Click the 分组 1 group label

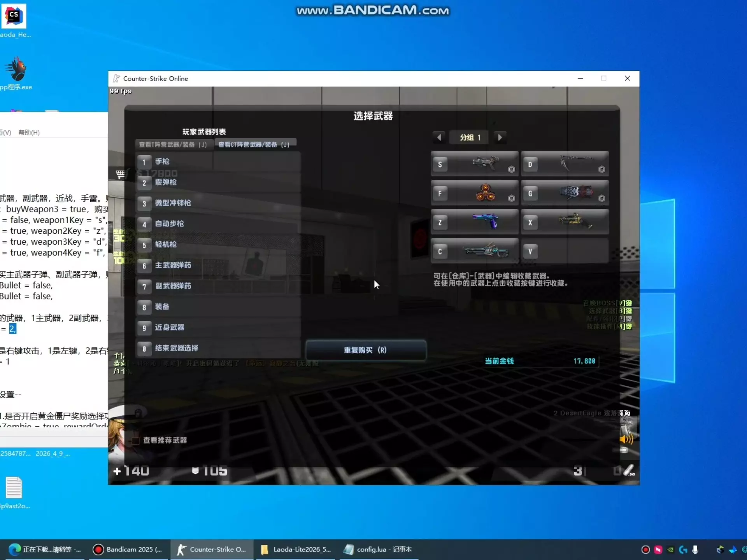point(470,137)
